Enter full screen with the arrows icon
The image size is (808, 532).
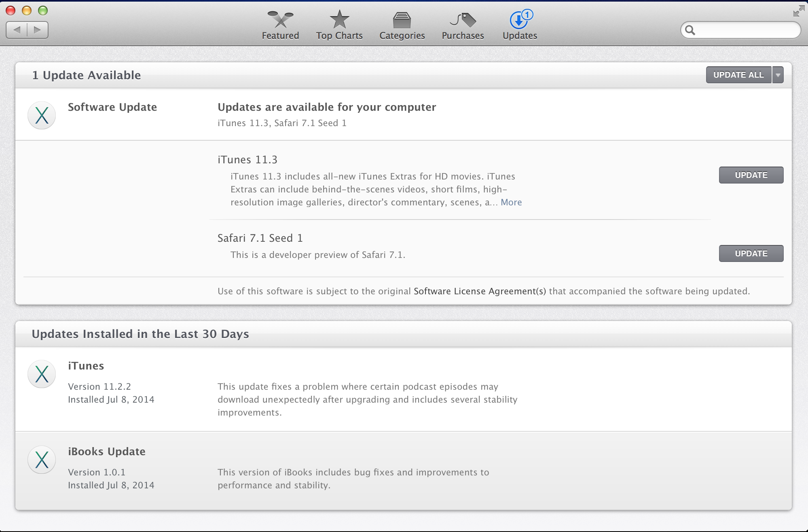coord(799,11)
